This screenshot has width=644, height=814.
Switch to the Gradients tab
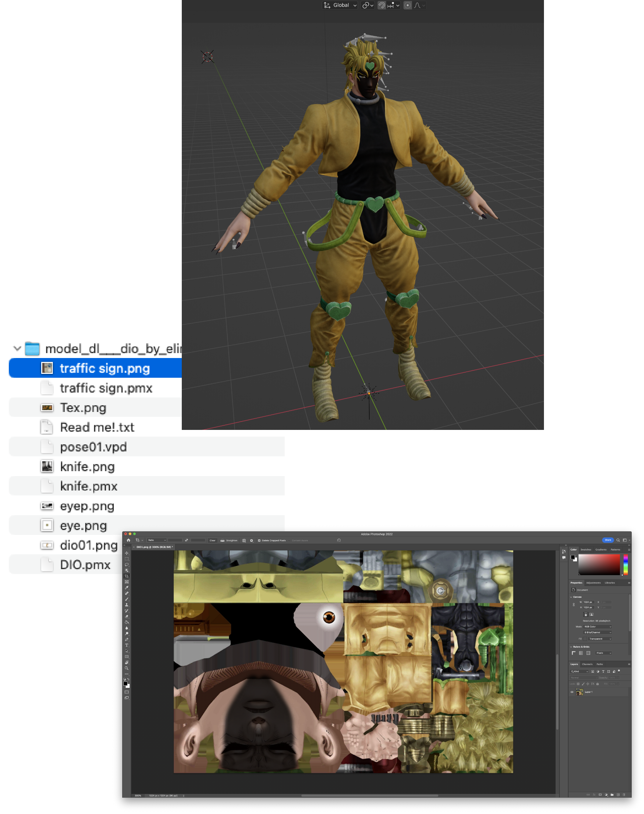pyautogui.click(x=601, y=550)
